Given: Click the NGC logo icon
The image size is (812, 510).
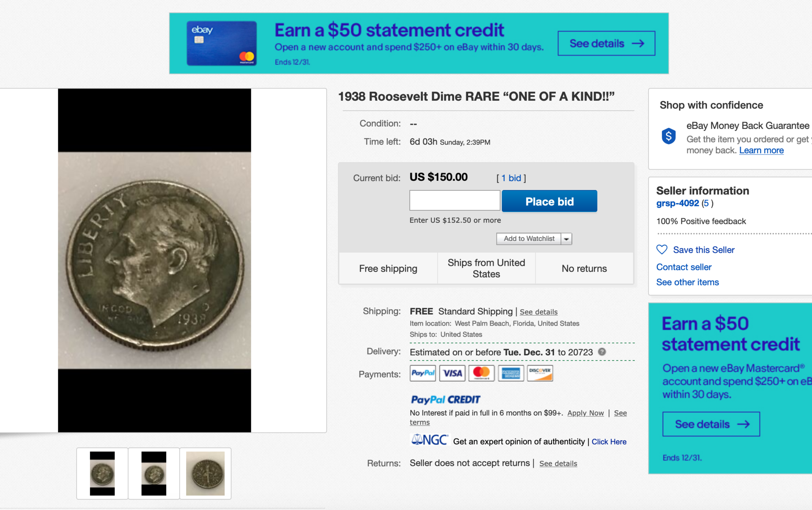Looking at the screenshot, I should 429,440.
